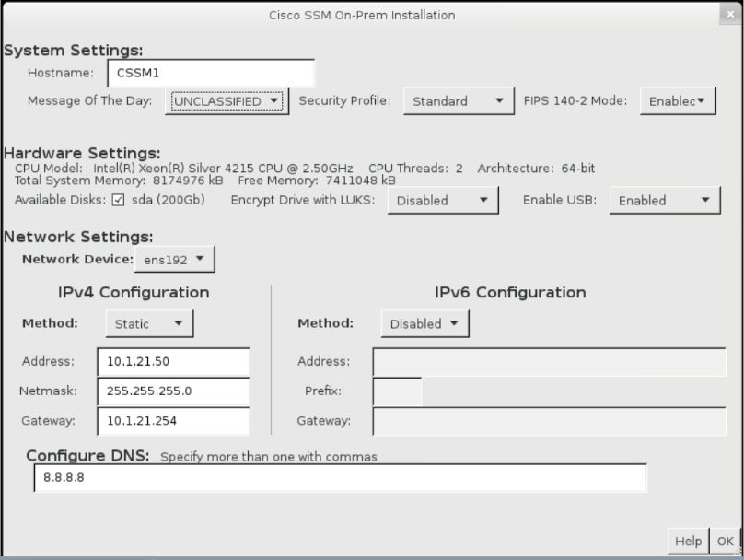Click the IPv6 Address field
The image size is (744, 560).
pyautogui.click(x=550, y=362)
